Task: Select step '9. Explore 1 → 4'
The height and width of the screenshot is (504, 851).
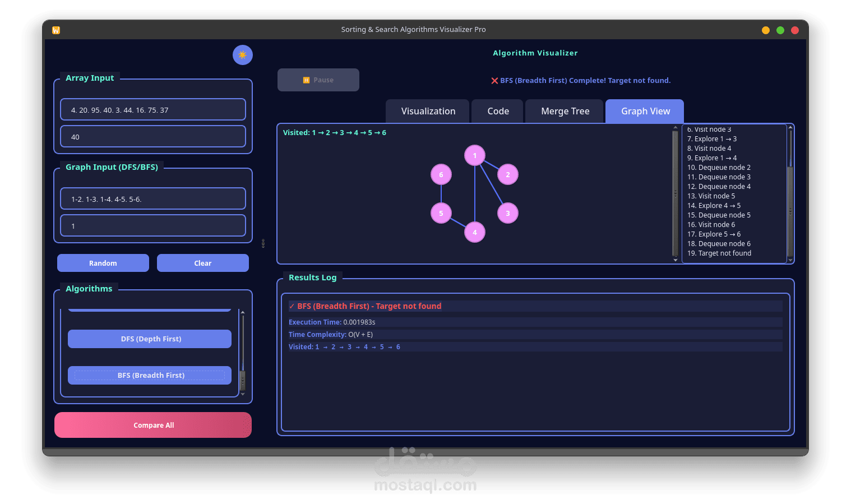Action: point(712,158)
